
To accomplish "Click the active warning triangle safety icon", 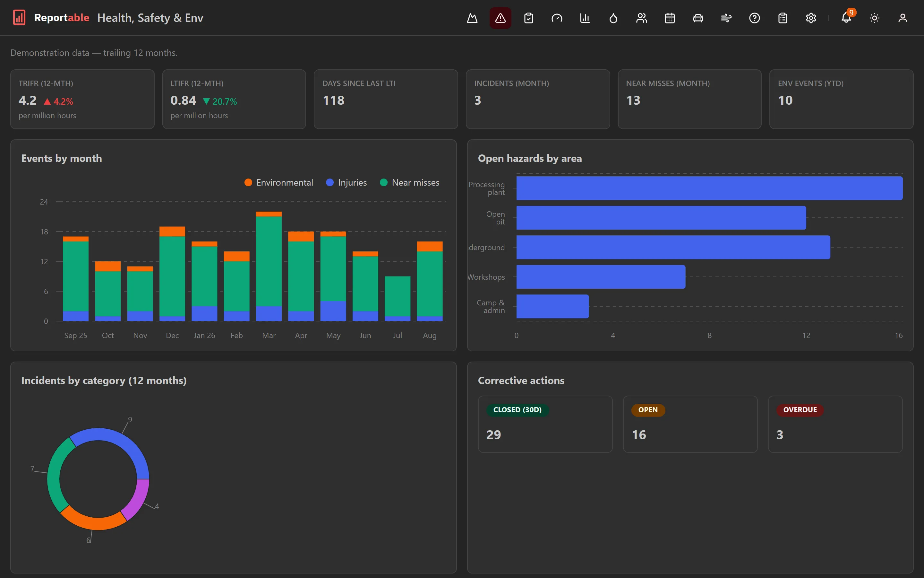I will pyautogui.click(x=500, y=18).
